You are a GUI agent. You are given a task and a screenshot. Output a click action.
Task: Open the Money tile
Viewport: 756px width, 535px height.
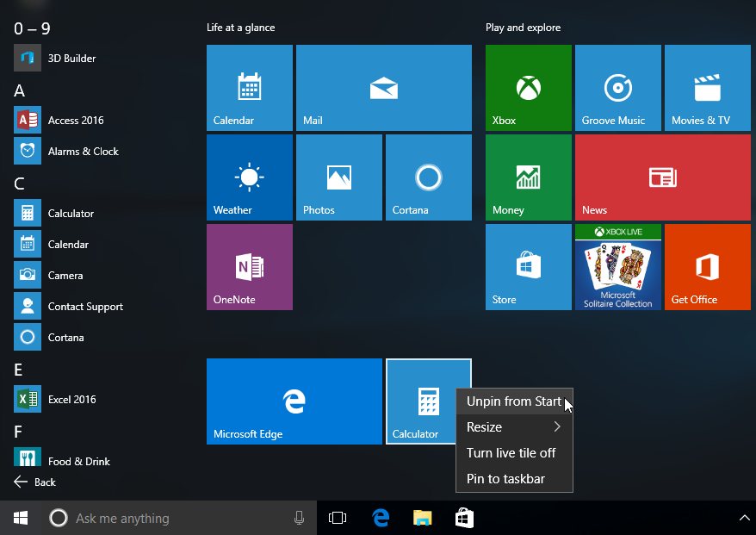(529, 177)
